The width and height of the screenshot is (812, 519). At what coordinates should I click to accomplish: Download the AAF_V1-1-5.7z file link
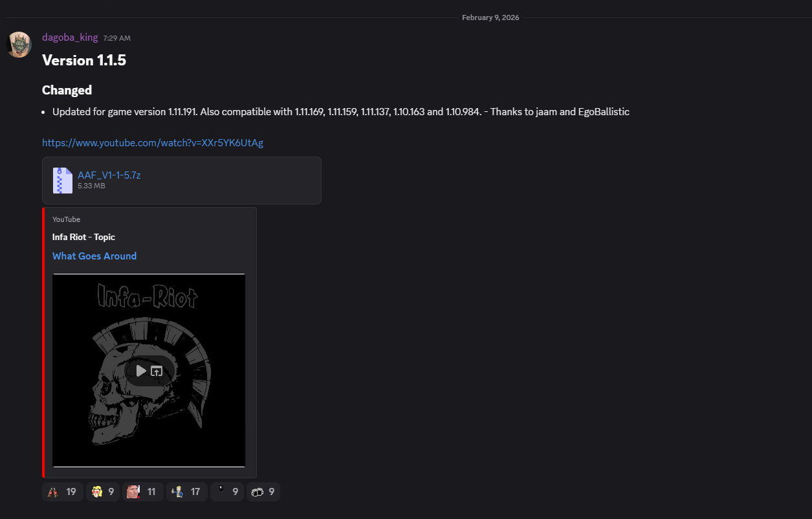tap(109, 175)
